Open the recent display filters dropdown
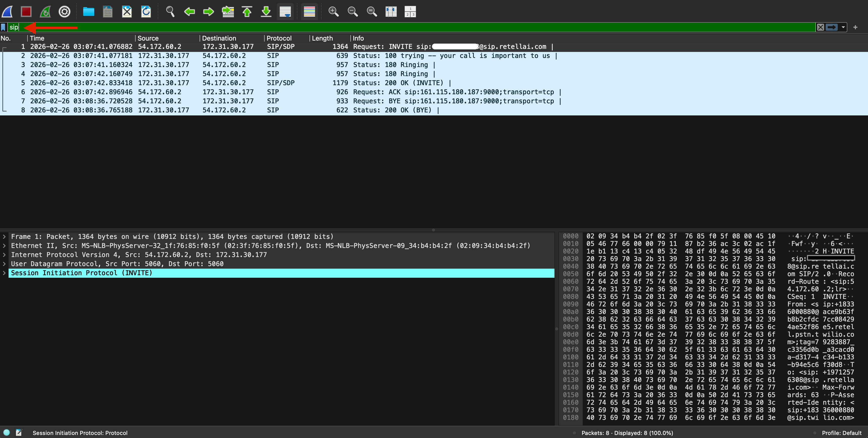This screenshot has width=868, height=438. 843,27
